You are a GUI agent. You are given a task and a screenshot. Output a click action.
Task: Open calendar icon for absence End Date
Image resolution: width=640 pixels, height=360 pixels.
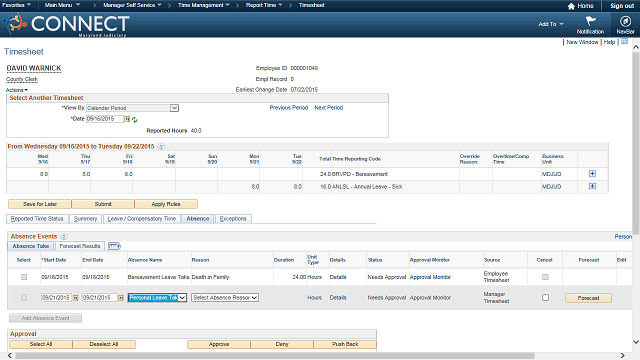click(x=121, y=298)
